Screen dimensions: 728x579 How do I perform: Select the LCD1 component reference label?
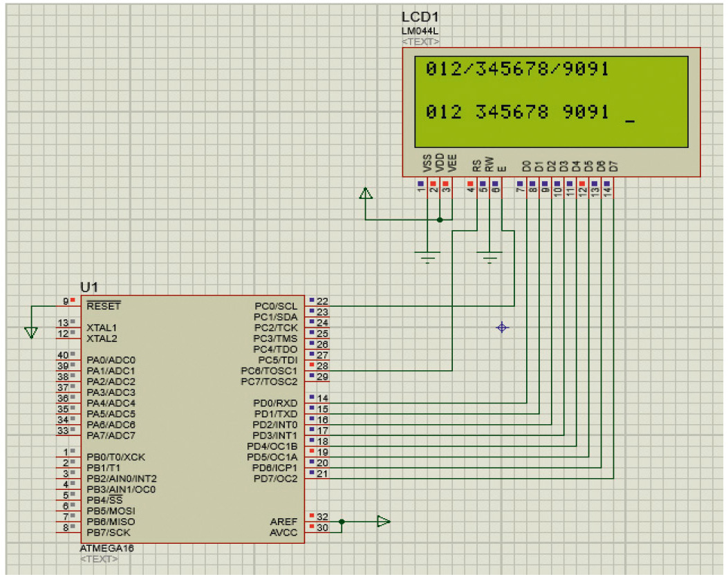(x=420, y=17)
